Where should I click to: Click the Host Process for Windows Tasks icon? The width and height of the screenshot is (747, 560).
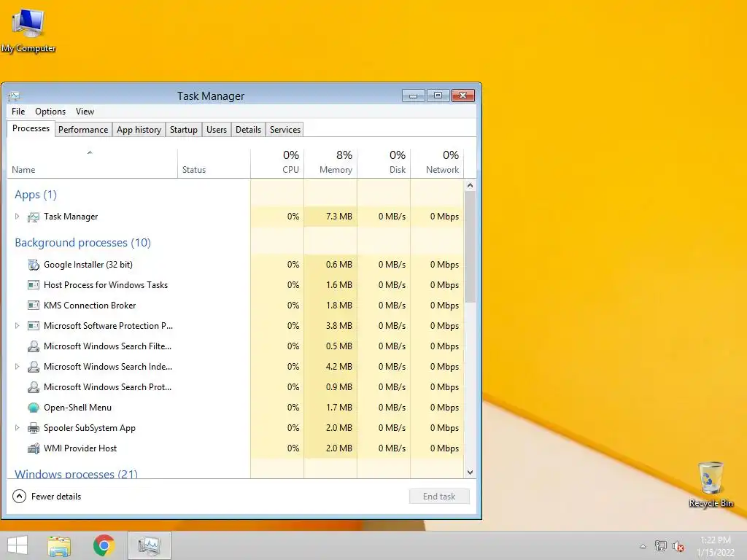[x=34, y=285]
